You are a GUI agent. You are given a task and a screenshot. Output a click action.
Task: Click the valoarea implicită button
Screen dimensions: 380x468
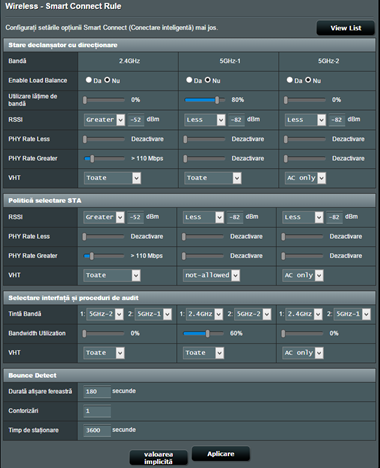tap(158, 458)
